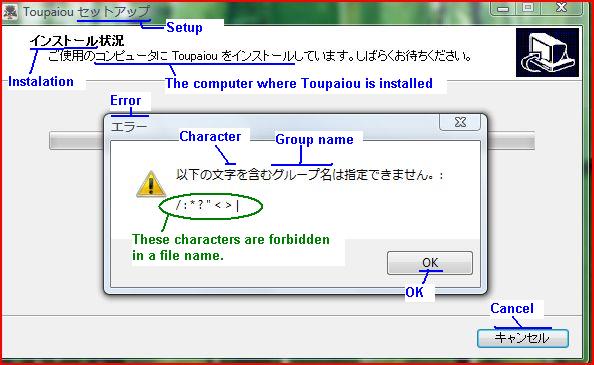
Task: Close the エラー error dialog with its X
Action: coord(460,122)
